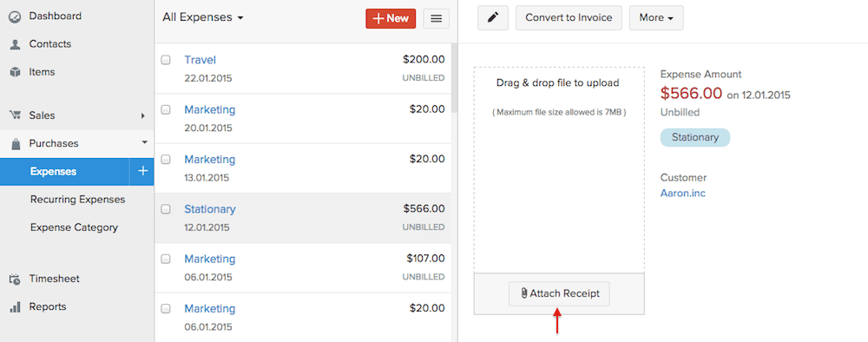Screen dimensions: 868x342
Task: Select the $107.00 Marketing expense checkbox
Action: tap(166, 259)
